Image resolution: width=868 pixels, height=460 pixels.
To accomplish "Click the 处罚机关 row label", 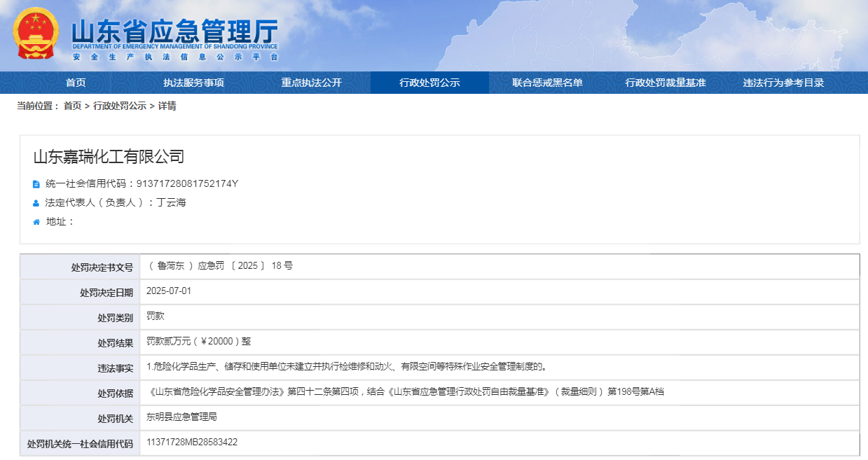I will [115, 419].
